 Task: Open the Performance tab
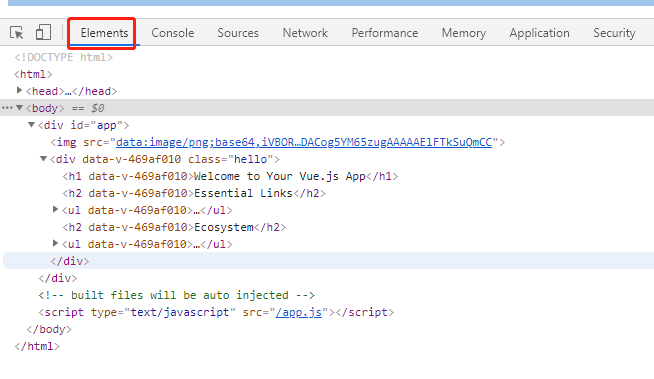385,33
